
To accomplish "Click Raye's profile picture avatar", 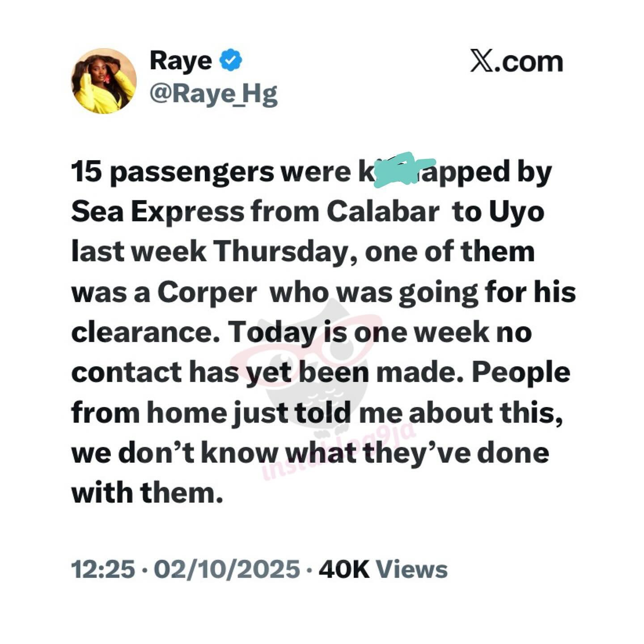I will [x=104, y=81].
